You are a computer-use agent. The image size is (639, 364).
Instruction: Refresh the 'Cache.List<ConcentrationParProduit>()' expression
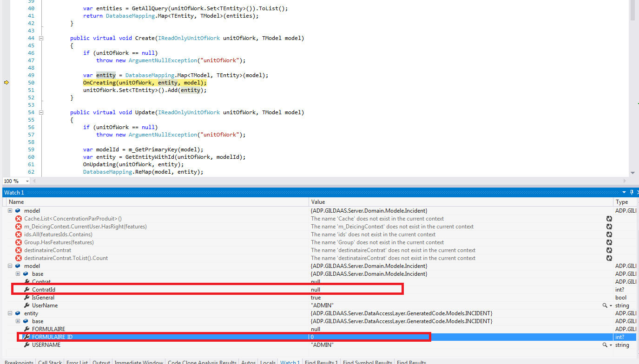tap(609, 218)
